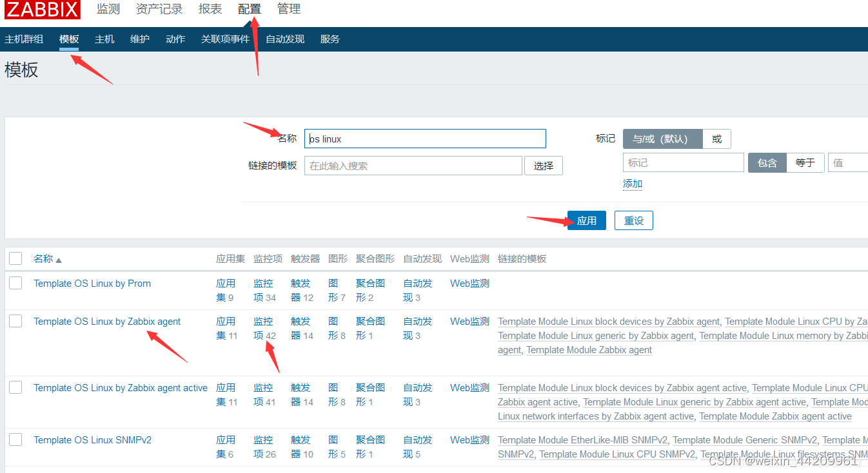
Task: Open 监控项 42 of the Zabbix agent template
Action: pyautogui.click(x=263, y=329)
